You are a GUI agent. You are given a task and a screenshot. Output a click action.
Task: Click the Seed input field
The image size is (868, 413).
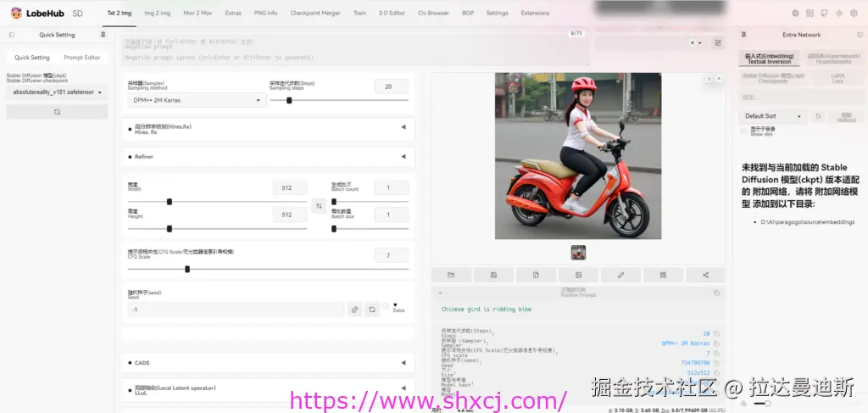tap(236, 310)
